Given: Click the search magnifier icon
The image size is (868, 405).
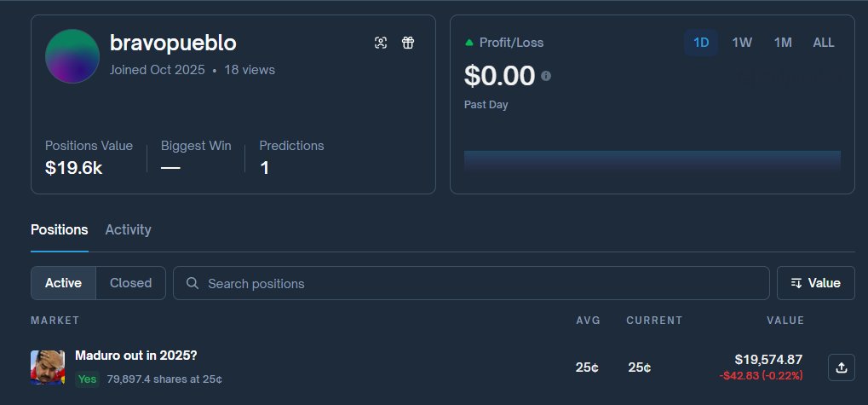Looking at the screenshot, I should [x=193, y=283].
